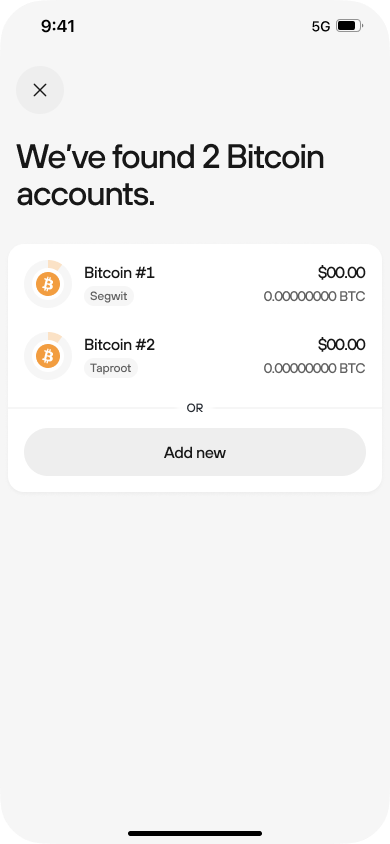Tap the Bitcoin #1 coin icon
Viewport: 390px width, 844px height.
48,284
